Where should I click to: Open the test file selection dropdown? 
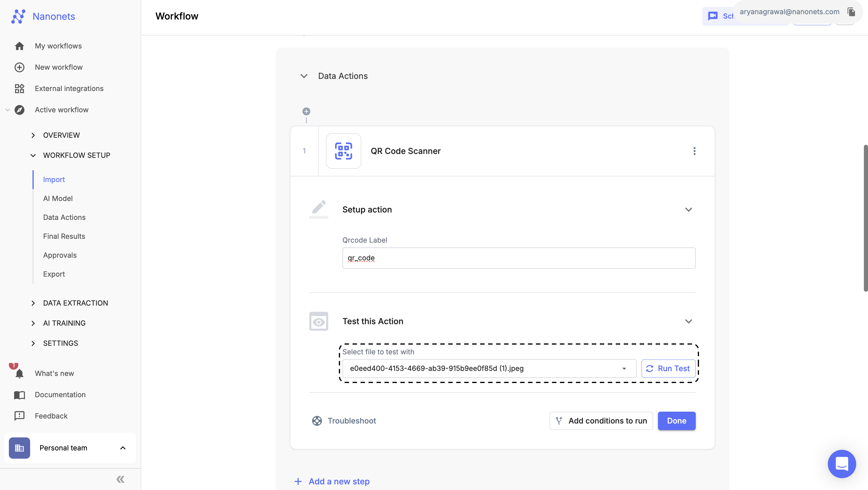(x=489, y=368)
